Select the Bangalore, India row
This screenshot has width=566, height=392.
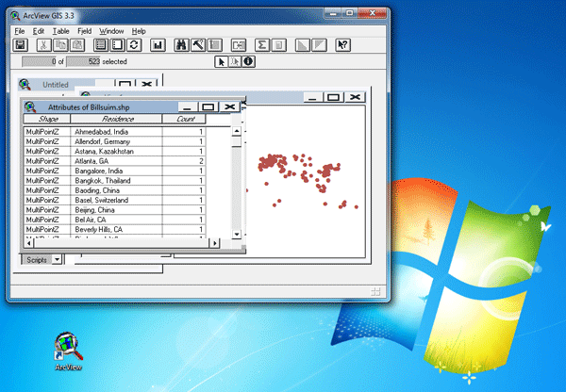click(x=115, y=171)
